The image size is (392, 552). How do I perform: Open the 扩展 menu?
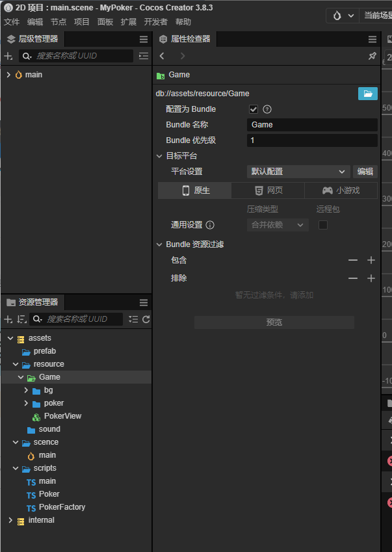coord(129,22)
